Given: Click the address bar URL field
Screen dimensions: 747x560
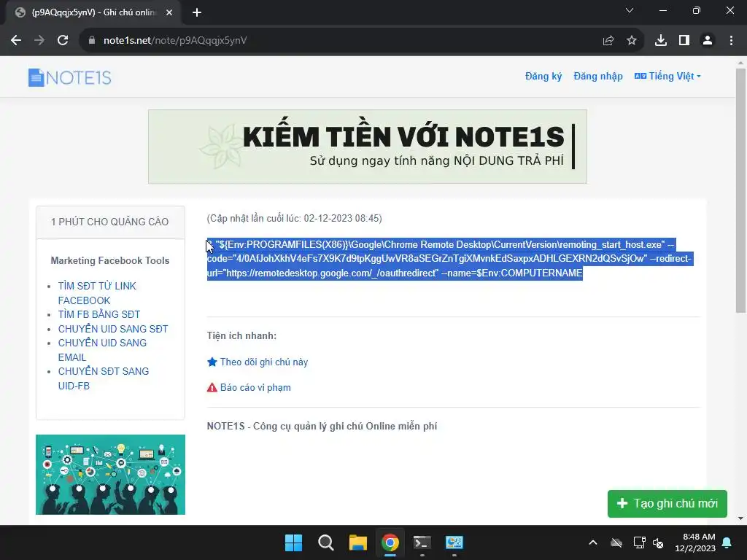Looking at the screenshot, I should pos(348,41).
